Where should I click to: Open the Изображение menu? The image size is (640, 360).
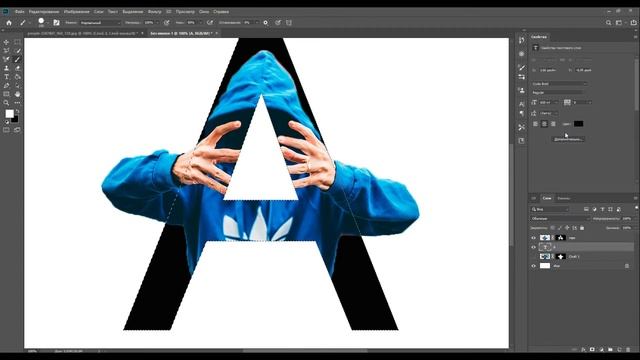click(77, 12)
